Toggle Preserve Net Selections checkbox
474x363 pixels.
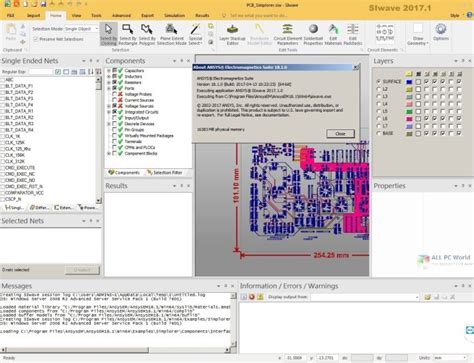click(x=36, y=39)
